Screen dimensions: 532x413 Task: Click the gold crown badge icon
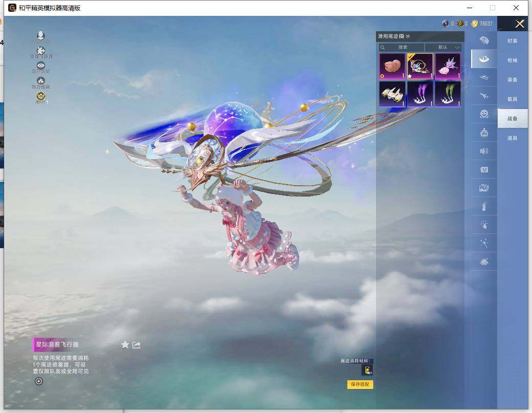[41, 96]
